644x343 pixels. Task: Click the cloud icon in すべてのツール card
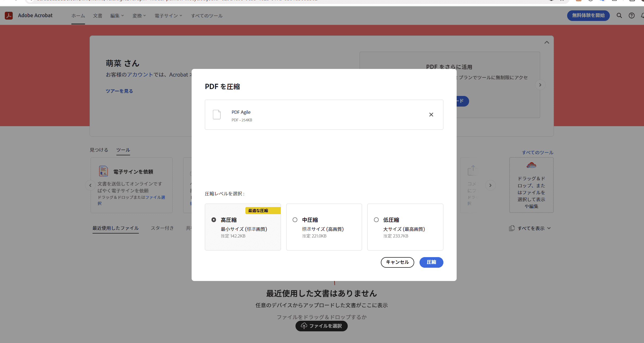tap(531, 166)
